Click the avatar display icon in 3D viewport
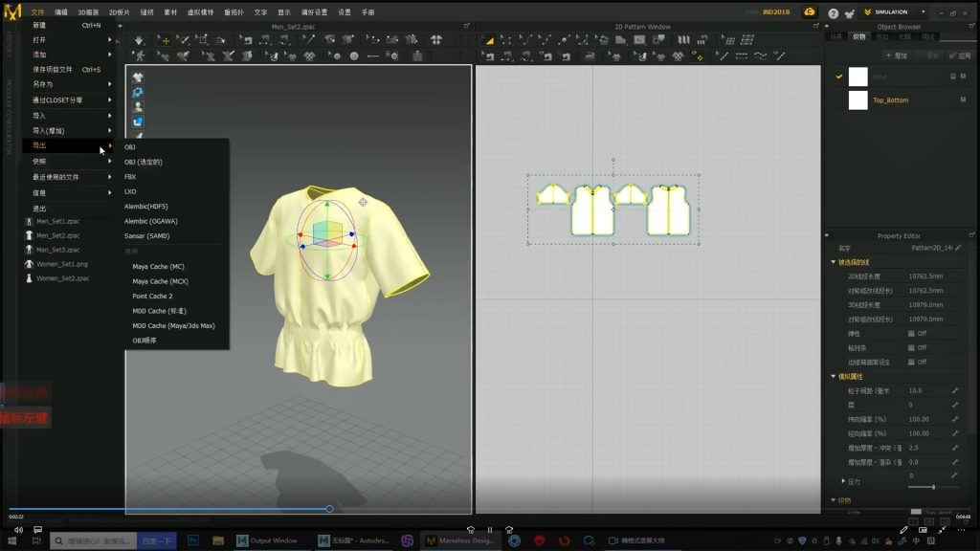Viewport: 980px width, 551px height. 138,107
